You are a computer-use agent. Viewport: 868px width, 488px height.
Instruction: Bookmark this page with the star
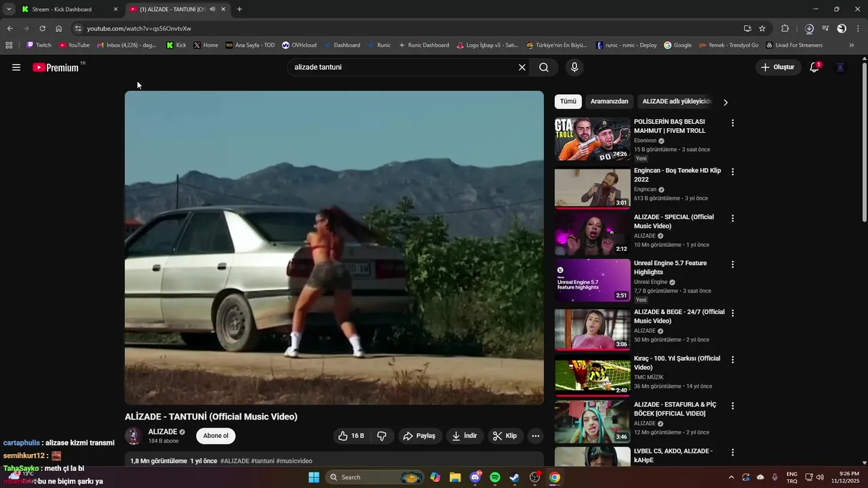(x=762, y=28)
